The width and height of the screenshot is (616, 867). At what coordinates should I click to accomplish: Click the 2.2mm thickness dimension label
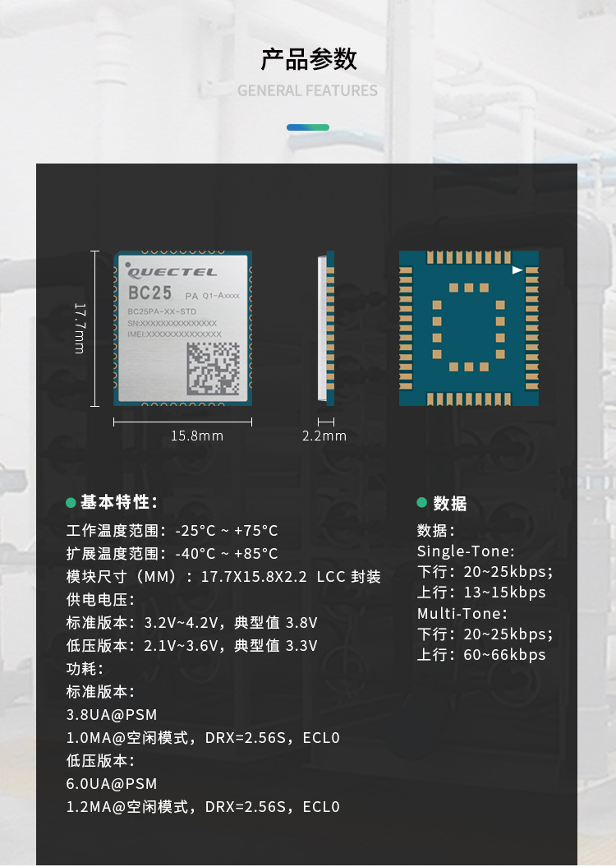(324, 436)
